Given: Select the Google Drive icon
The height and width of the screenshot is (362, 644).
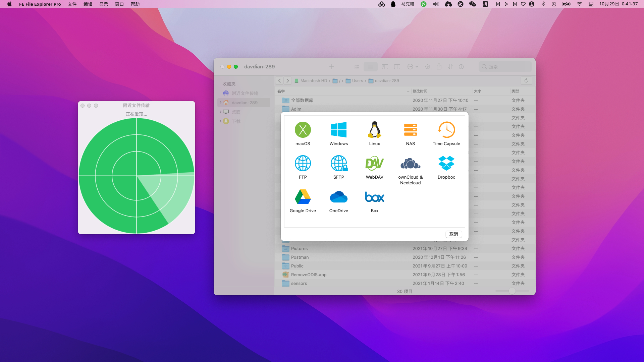Looking at the screenshot, I should (x=303, y=197).
